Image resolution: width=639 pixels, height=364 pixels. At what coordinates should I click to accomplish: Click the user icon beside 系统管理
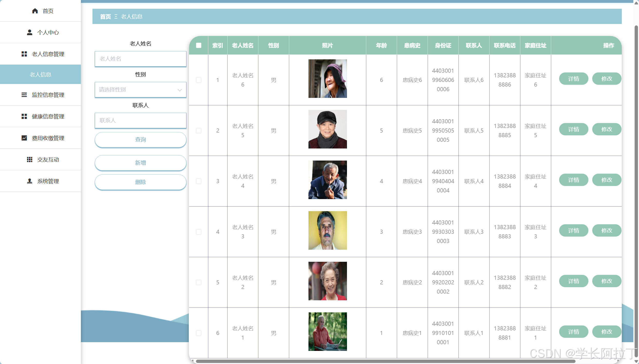point(30,181)
